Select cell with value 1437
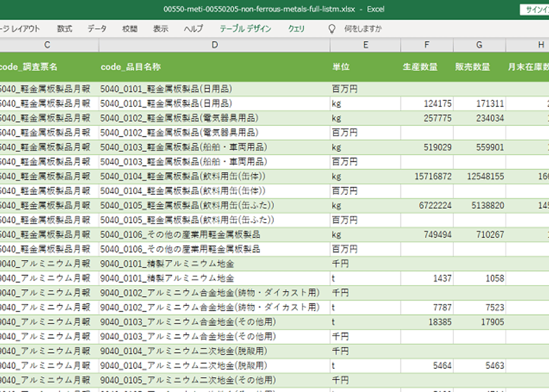 (x=427, y=278)
